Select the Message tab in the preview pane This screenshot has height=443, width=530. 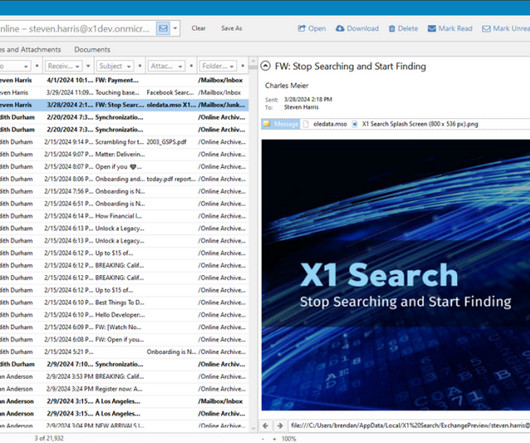click(281, 124)
